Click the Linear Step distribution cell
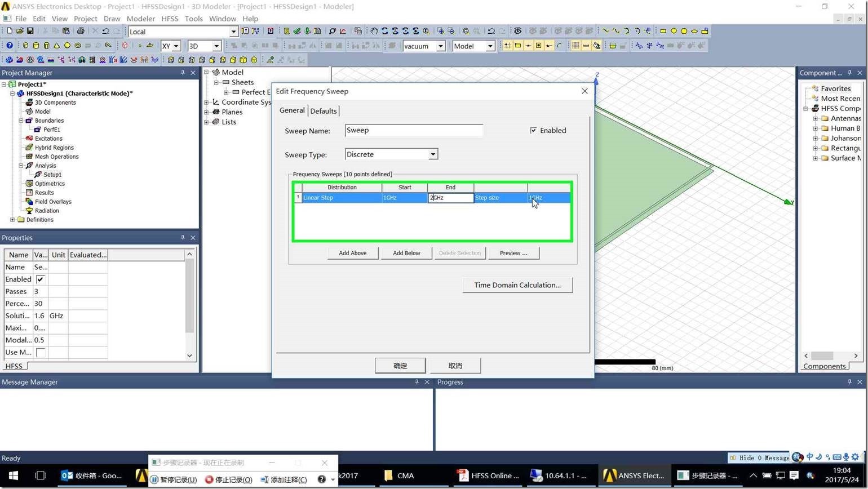The image size is (868, 489). tap(342, 198)
